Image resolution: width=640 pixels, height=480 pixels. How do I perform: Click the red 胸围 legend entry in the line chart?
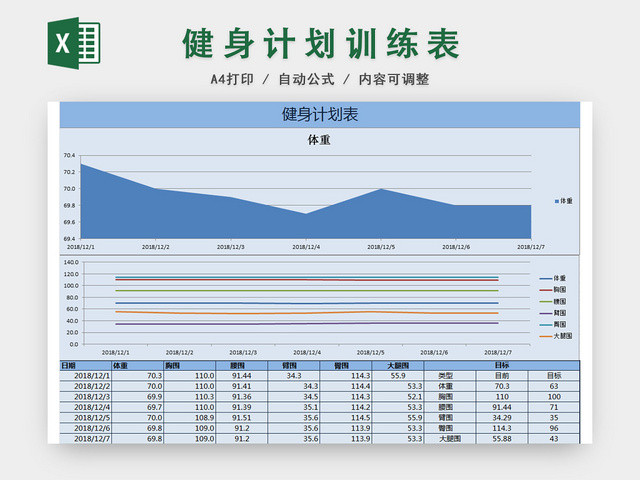[553, 290]
